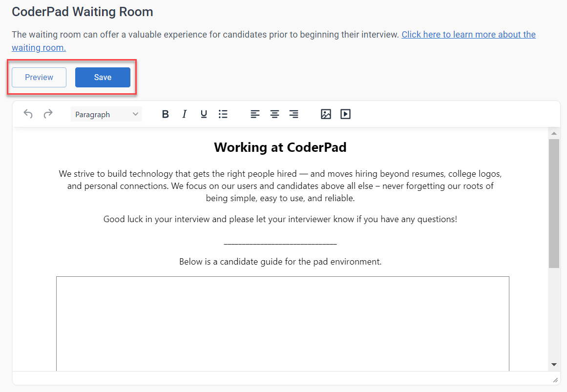Save the waiting room content
The image size is (567, 392).
pos(103,78)
